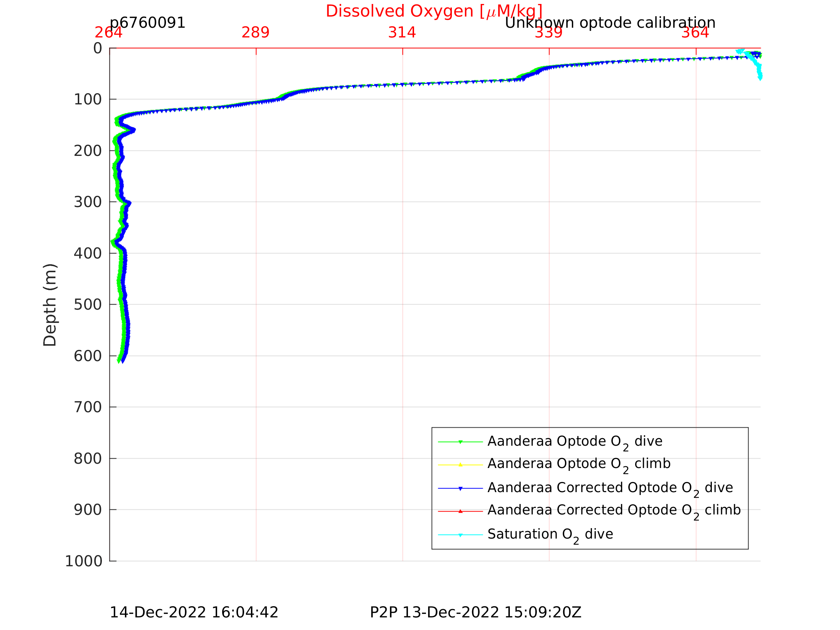This screenshot has width=840, height=630.
Task: Click the yellow legend line marker
Action: tap(460, 465)
